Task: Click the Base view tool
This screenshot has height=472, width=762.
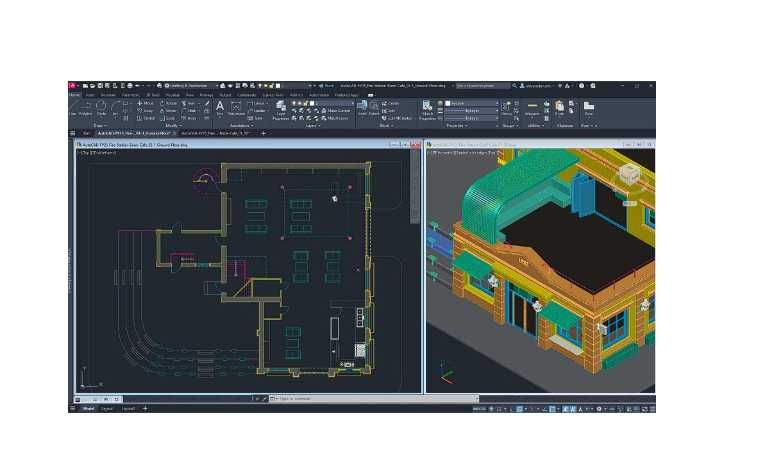Action: [x=589, y=108]
